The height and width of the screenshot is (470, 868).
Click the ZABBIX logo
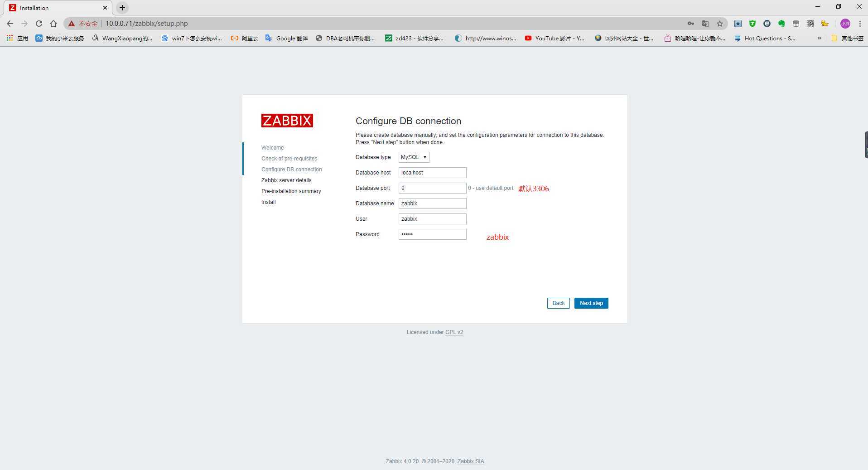pos(287,121)
